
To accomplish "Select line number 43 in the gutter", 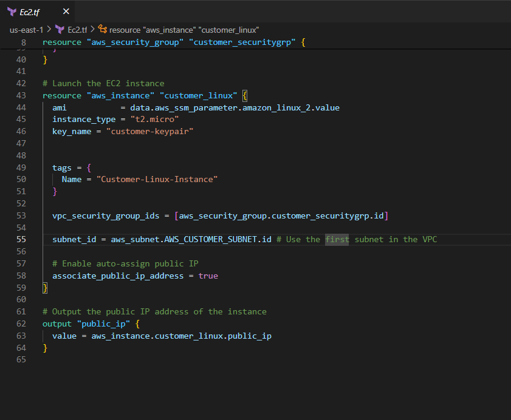I will 21,95.
